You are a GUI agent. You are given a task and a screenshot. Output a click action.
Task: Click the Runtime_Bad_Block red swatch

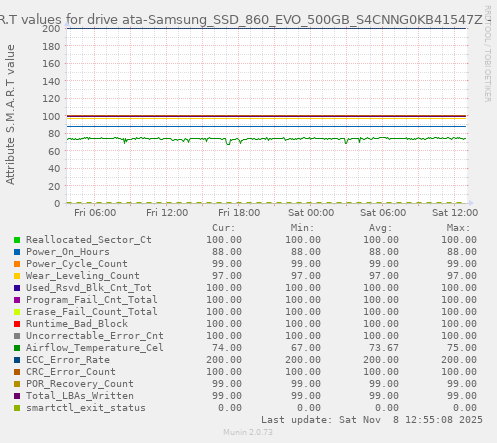(x=17, y=324)
